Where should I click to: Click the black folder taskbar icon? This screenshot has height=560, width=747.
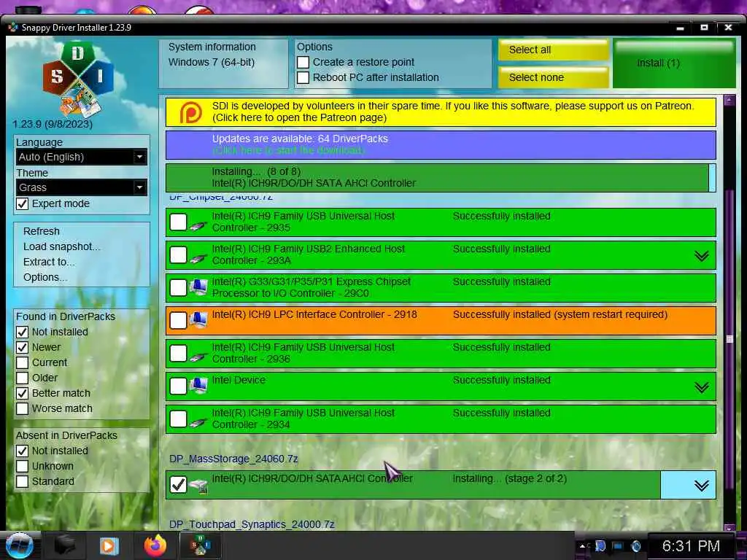(65, 545)
